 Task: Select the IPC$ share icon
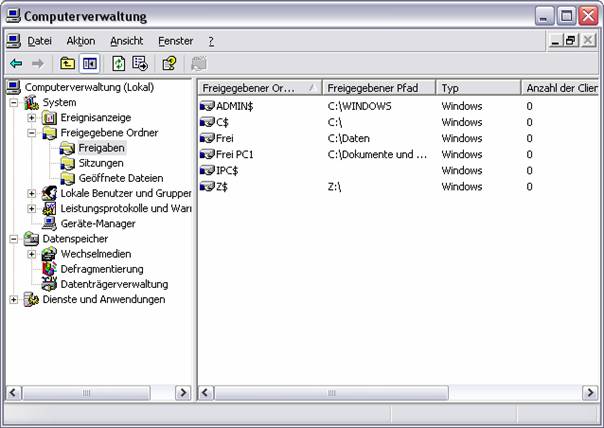pos(207,170)
